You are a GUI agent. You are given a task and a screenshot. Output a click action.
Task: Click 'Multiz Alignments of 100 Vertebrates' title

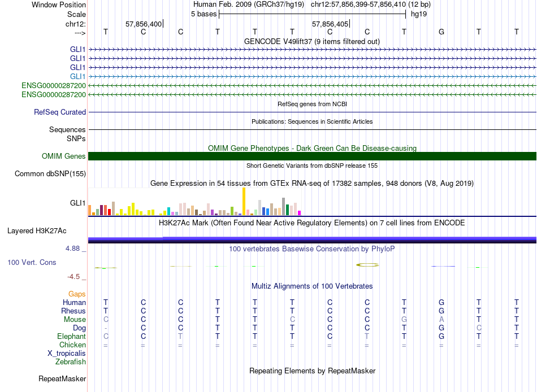coord(313,286)
